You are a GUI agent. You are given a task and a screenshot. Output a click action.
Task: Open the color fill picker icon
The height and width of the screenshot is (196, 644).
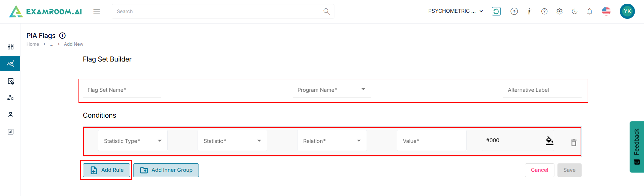(x=549, y=141)
